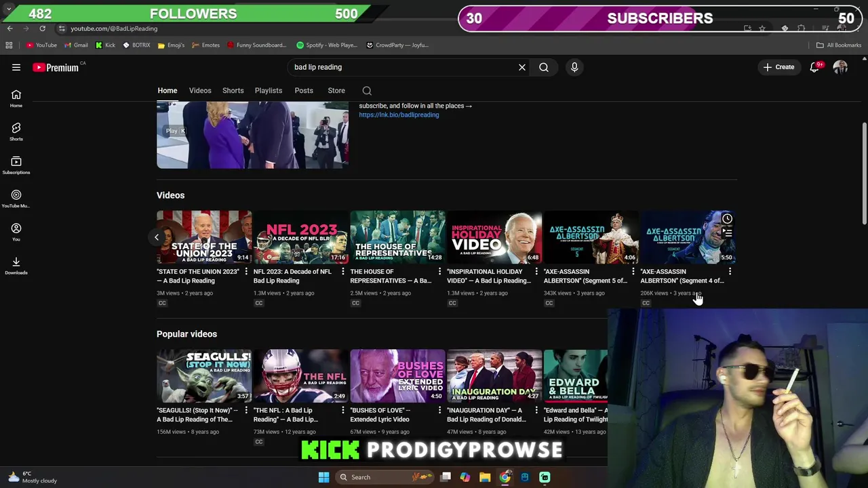Viewport: 868px width, 488px height.
Task: Open THE NFL Bad Lip Reading thumbnail
Action: click(x=300, y=375)
